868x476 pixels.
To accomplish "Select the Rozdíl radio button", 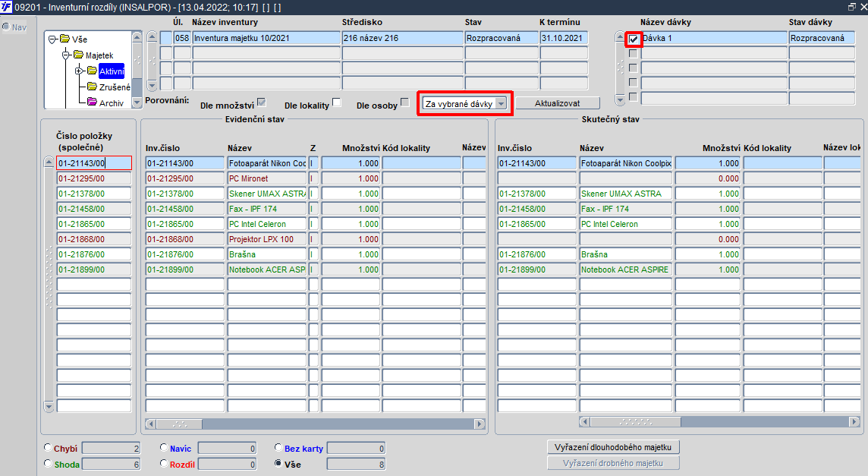I will (x=164, y=463).
